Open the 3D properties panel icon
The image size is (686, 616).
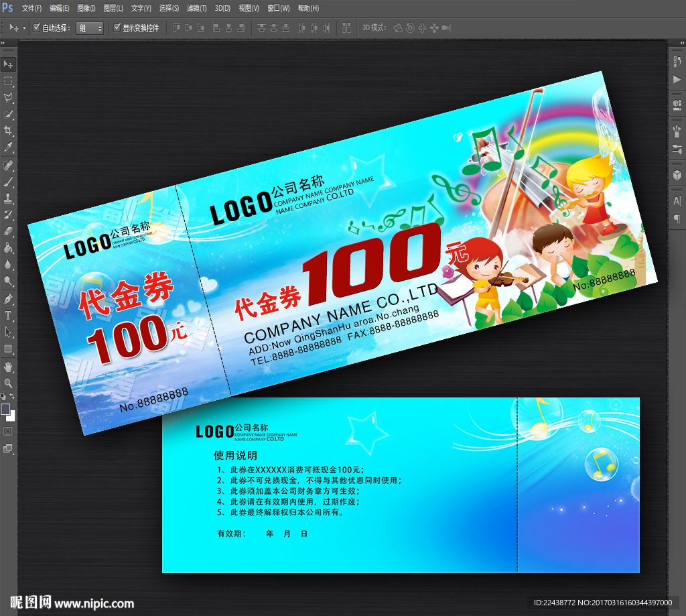pos(677,104)
